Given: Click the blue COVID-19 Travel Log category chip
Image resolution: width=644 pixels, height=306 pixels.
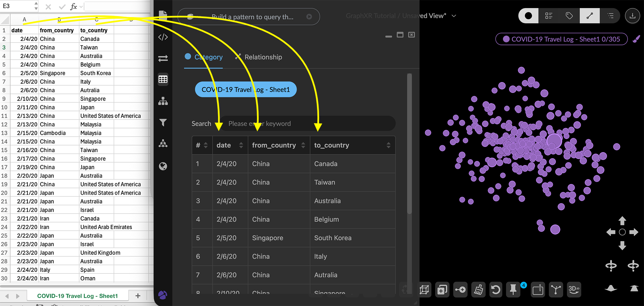Looking at the screenshot, I should (246, 89).
